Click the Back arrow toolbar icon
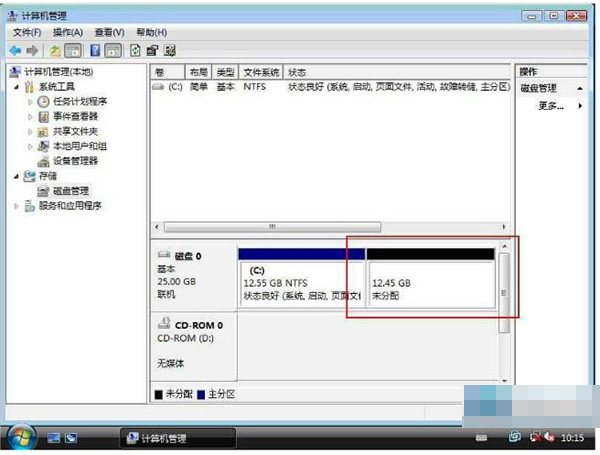The height and width of the screenshot is (455, 600). (x=15, y=50)
